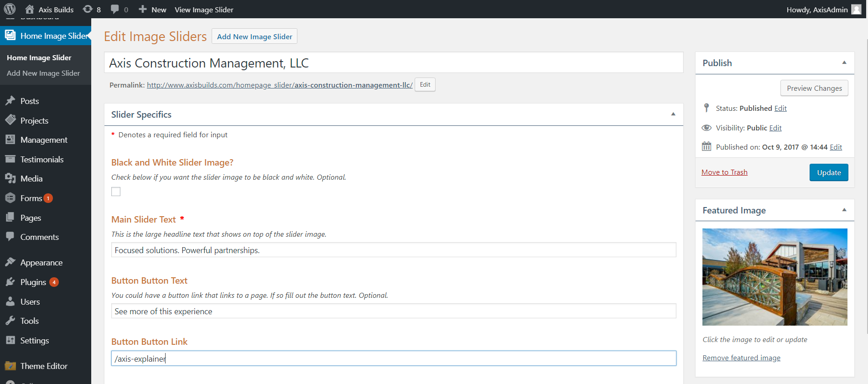Click the Home Image Slider sidebar icon
Viewport: 868px width, 384px height.
click(x=10, y=36)
